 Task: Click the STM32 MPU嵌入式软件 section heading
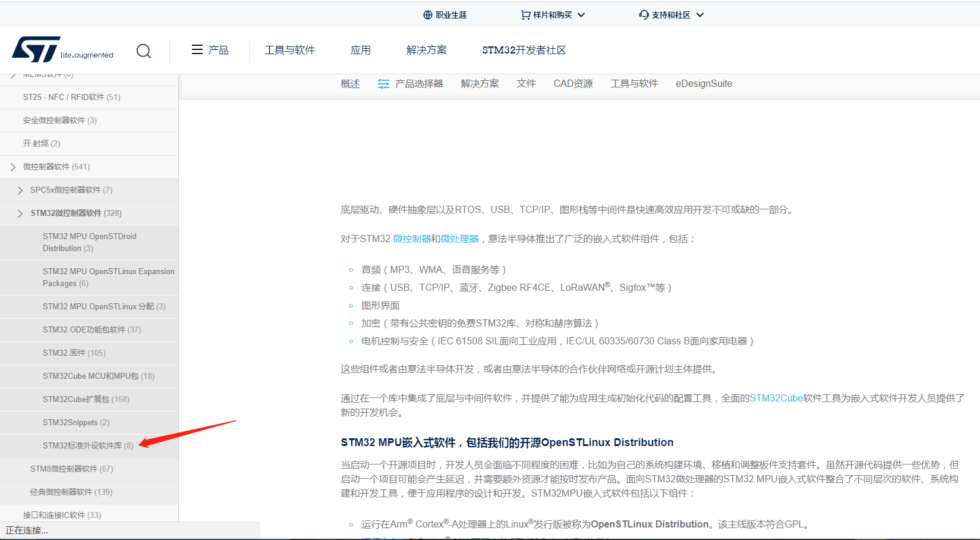[507, 442]
